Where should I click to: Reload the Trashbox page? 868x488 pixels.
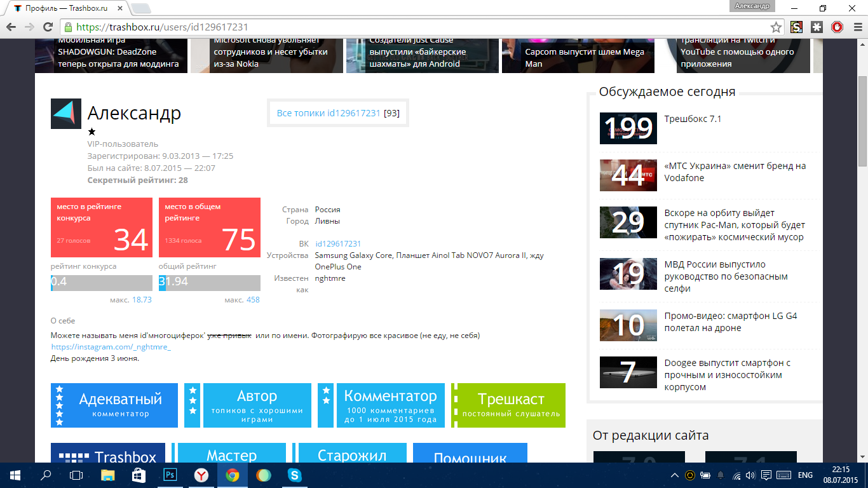point(48,27)
